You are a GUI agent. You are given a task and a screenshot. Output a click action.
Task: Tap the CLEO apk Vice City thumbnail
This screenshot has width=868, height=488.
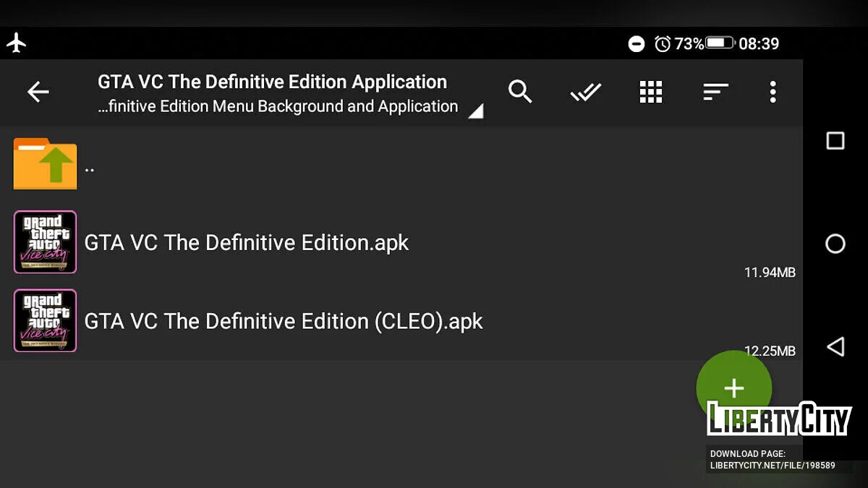[x=45, y=321]
